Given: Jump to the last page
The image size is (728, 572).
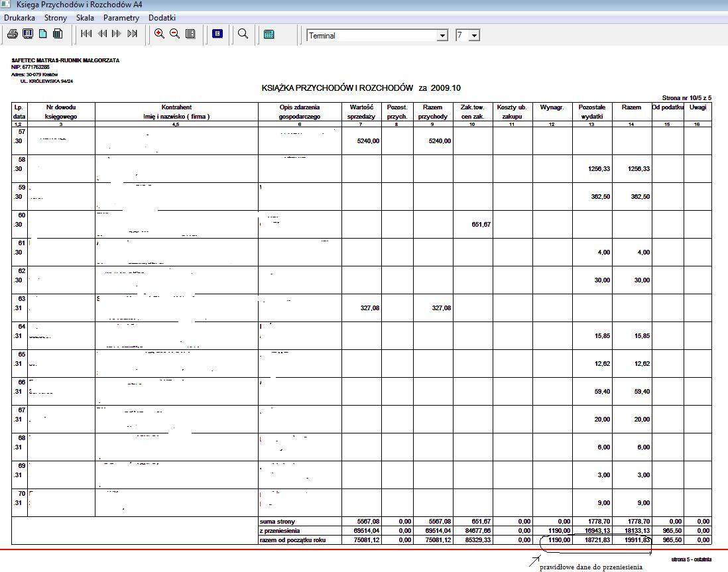Looking at the screenshot, I should click(133, 34).
